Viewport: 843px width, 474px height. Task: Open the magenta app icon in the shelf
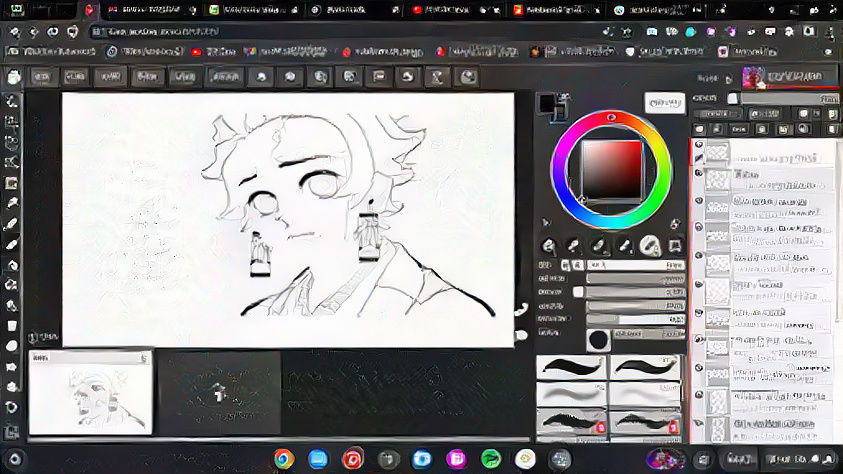456,459
